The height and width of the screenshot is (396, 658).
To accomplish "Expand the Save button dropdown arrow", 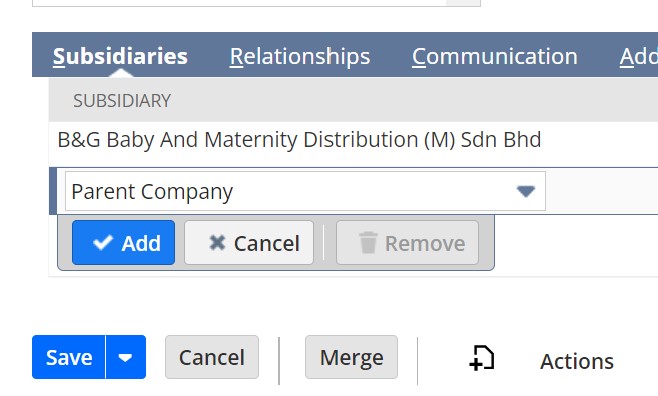I will pos(125,357).
